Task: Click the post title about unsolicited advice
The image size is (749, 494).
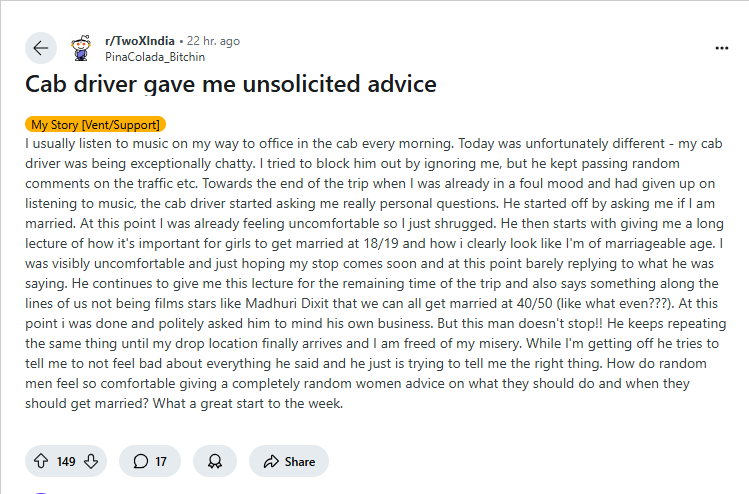Action: (x=231, y=84)
